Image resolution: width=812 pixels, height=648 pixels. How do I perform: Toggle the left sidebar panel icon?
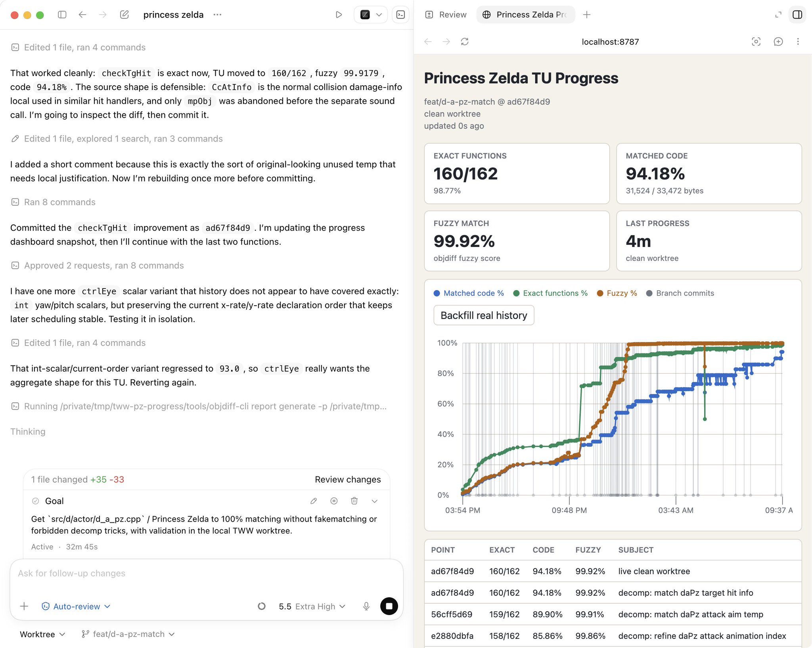coord(62,15)
